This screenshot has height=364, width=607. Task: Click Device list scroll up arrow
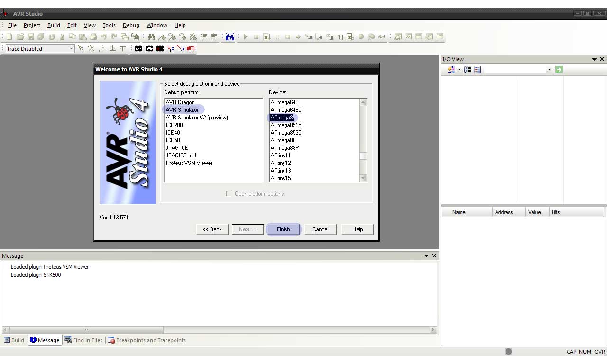tap(363, 102)
